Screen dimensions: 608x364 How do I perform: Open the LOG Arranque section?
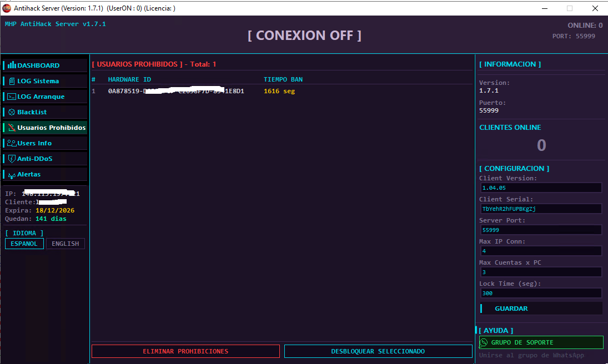pyautogui.click(x=45, y=96)
